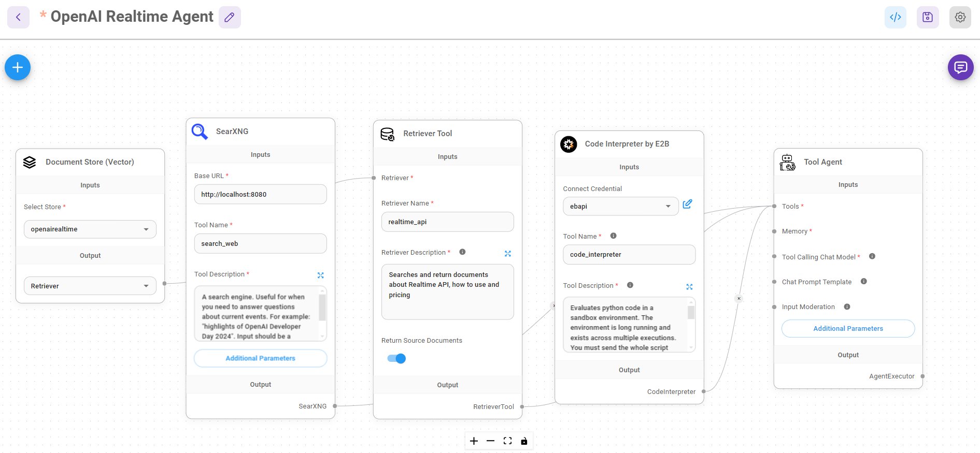980x453 pixels.
Task: Open the Select Store dropdown
Action: click(90, 229)
